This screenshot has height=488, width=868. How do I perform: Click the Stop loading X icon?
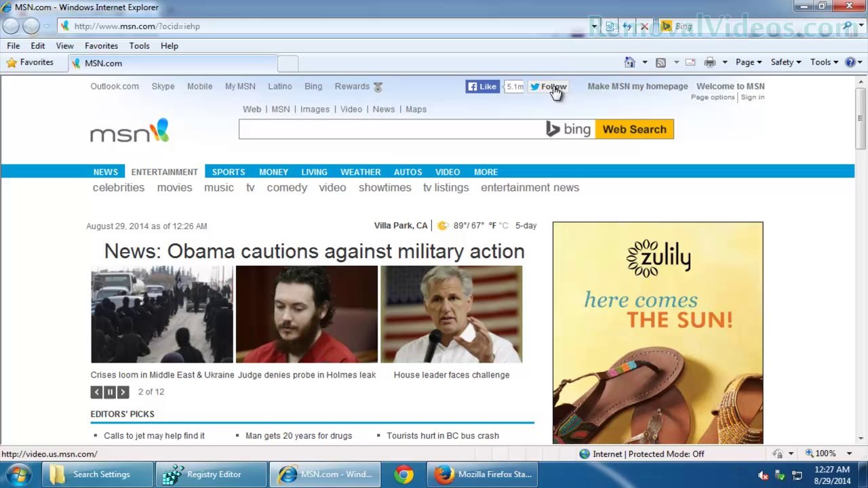(x=644, y=26)
